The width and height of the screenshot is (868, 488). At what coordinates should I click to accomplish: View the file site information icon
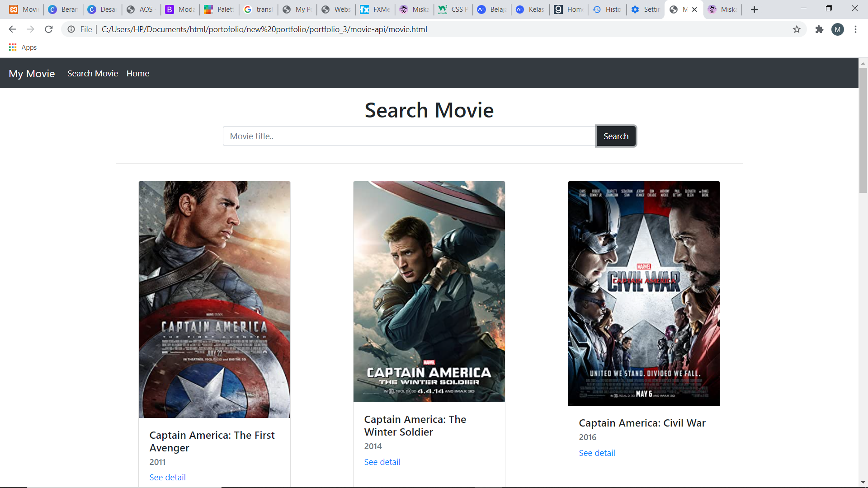tap(71, 29)
